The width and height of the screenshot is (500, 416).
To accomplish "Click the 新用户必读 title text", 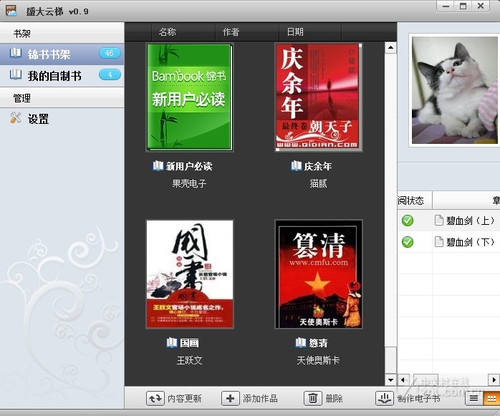I will pos(189,166).
